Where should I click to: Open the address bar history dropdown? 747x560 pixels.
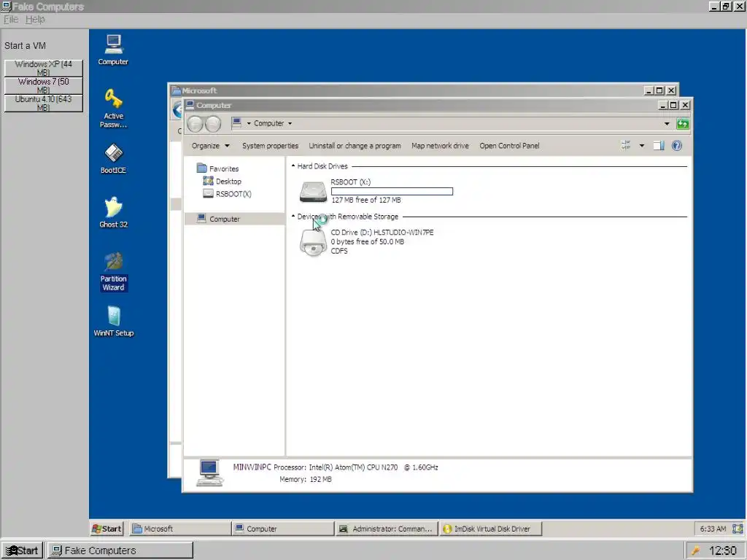pyautogui.click(x=667, y=124)
